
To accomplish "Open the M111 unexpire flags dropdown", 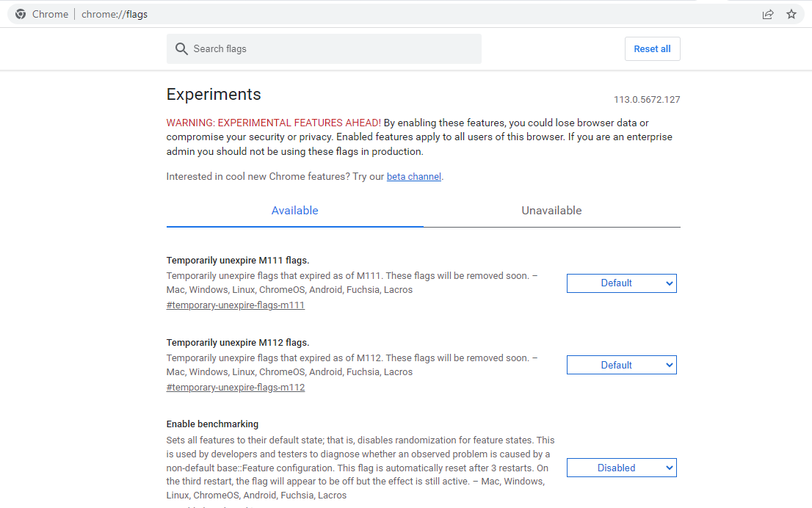I will click(621, 283).
